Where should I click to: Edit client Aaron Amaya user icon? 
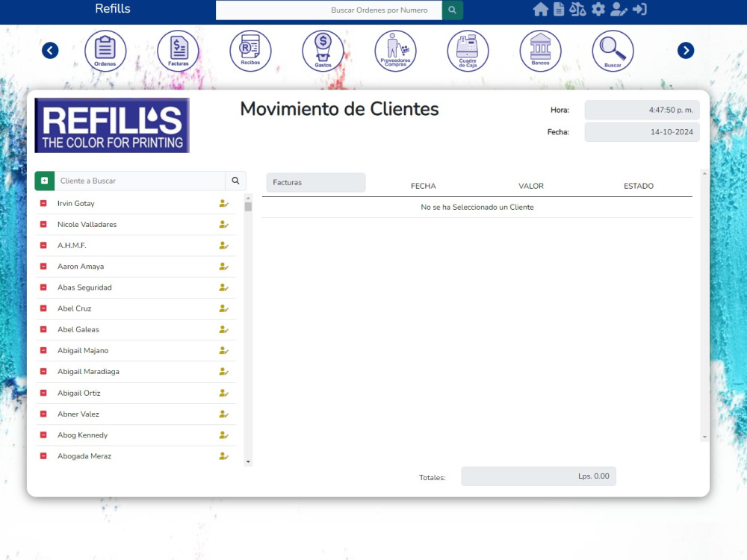223,267
